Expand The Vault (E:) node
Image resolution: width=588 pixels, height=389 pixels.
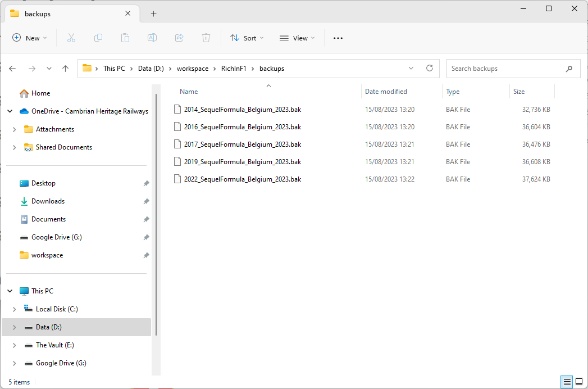point(14,345)
